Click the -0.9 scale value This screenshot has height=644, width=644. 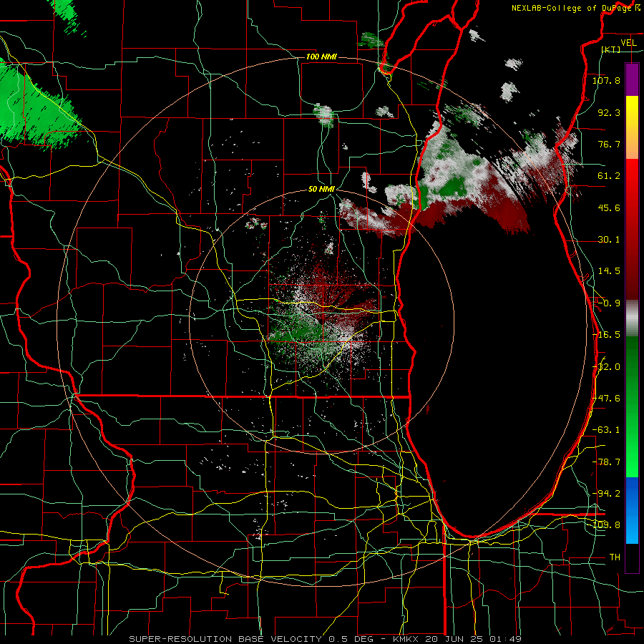tap(609, 303)
